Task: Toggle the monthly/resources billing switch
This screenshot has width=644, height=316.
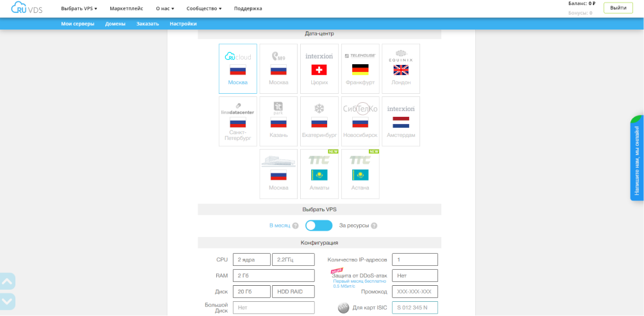Action: [x=319, y=225]
